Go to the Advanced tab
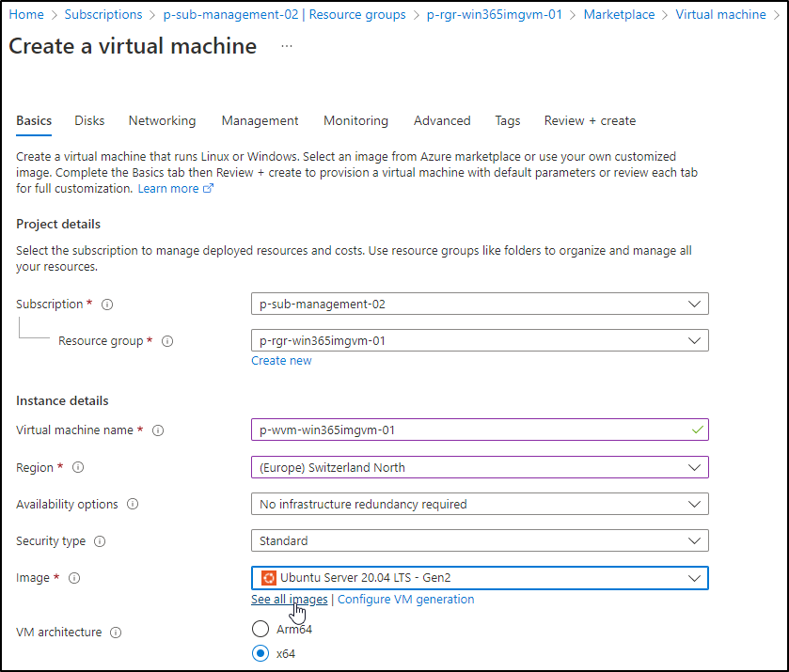Image resolution: width=789 pixels, height=672 pixels. pos(442,120)
